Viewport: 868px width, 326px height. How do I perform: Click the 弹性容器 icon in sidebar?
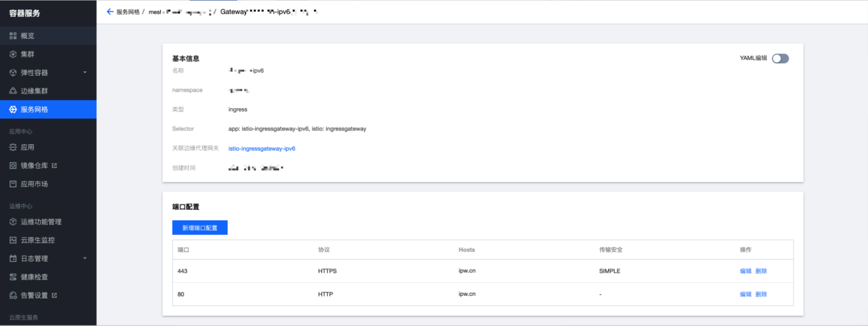(13, 73)
